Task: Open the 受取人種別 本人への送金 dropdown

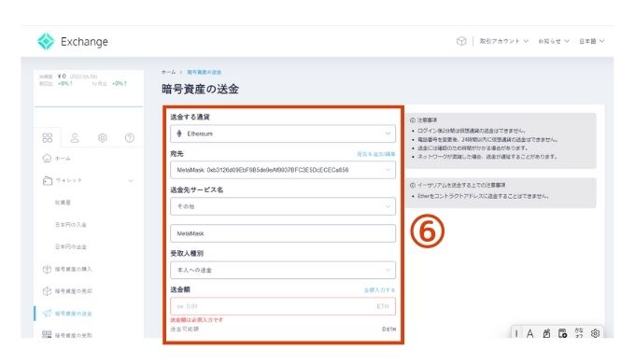Action: [283, 270]
